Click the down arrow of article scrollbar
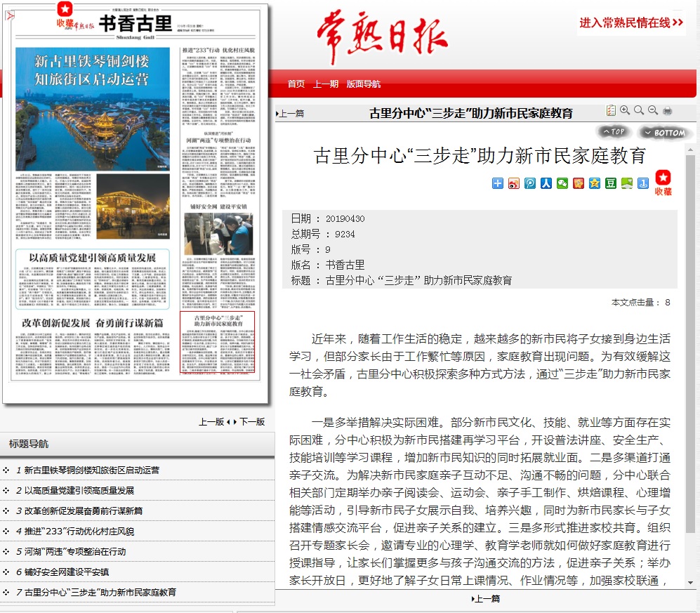This screenshot has width=700, height=613. [x=691, y=583]
